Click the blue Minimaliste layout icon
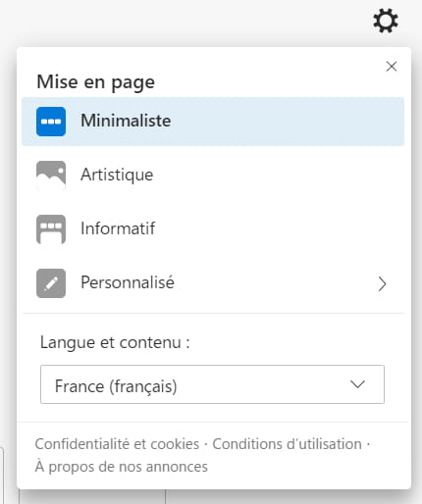Screen dimensions: 422x504 (51, 122)
